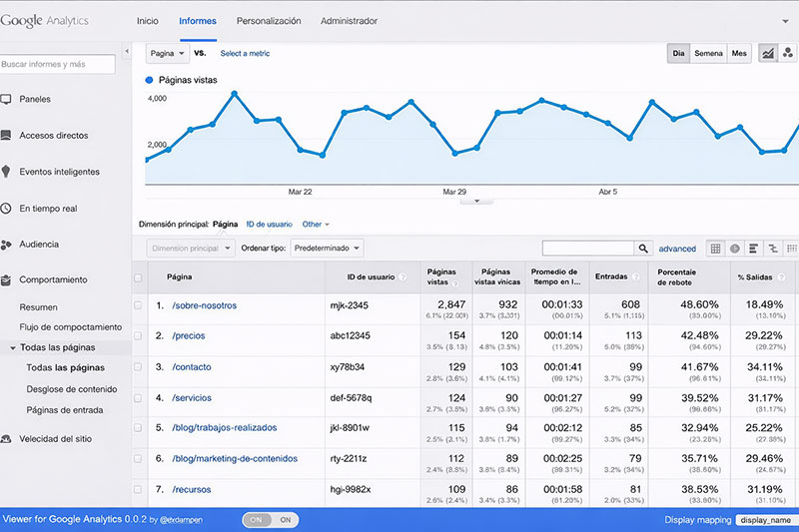Viewport: 799px width, 532px height.
Task: Open Desglose de contenido in sidebar
Action: [72, 389]
